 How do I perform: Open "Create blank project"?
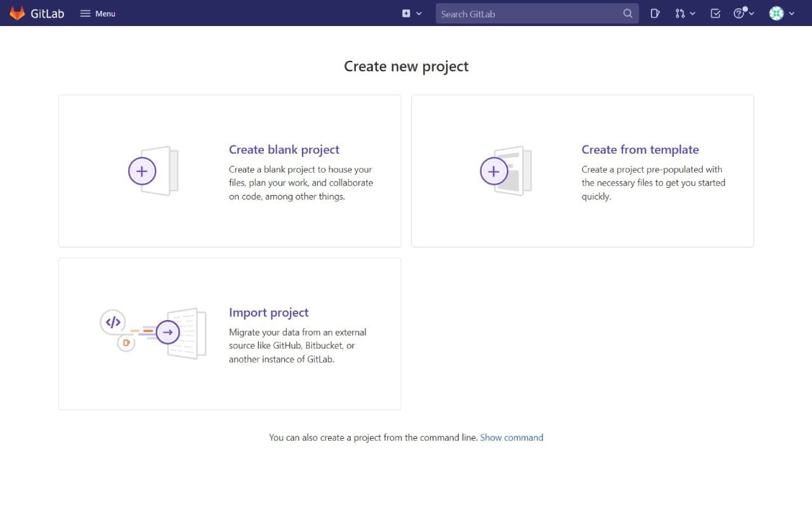coord(284,149)
